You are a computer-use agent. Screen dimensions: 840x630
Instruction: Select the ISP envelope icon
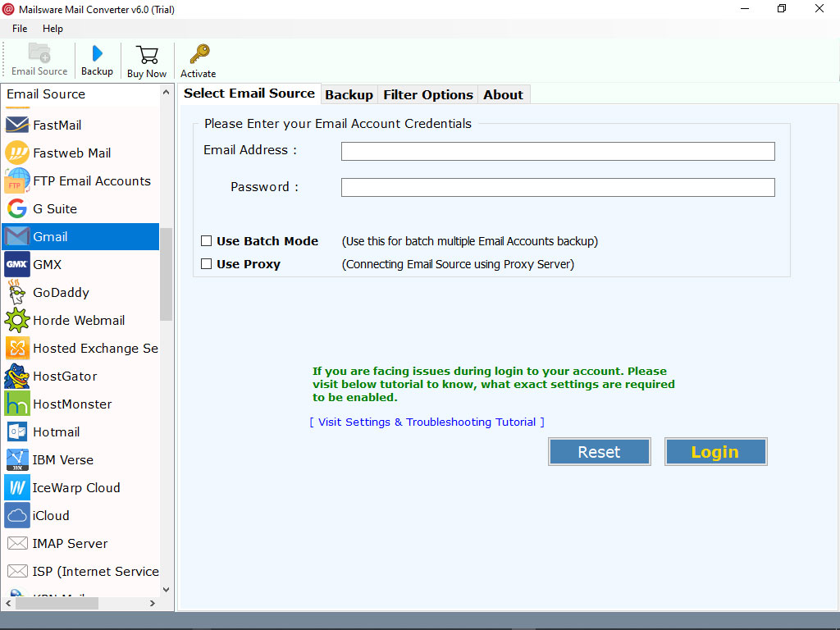coord(17,571)
